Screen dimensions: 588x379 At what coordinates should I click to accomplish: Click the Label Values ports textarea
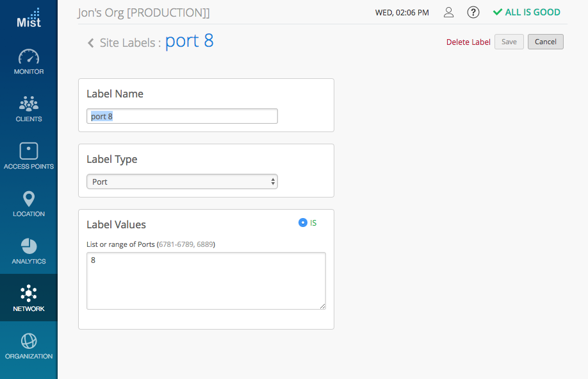point(206,281)
